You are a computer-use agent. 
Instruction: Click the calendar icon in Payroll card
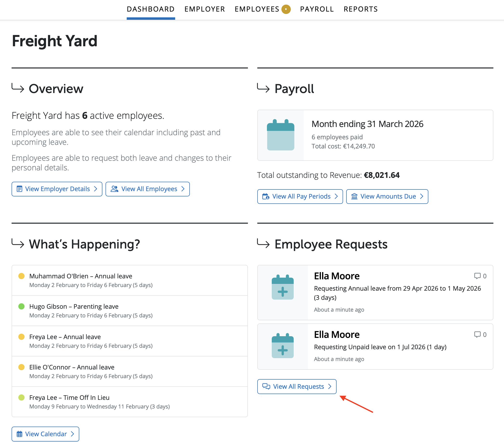(x=280, y=135)
